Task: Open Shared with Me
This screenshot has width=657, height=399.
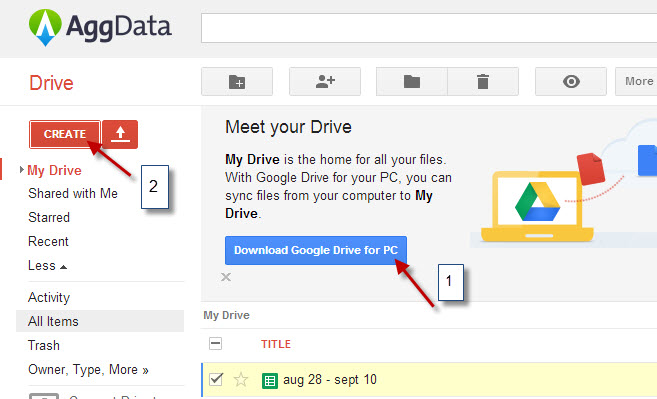Action: tap(73, 193)
